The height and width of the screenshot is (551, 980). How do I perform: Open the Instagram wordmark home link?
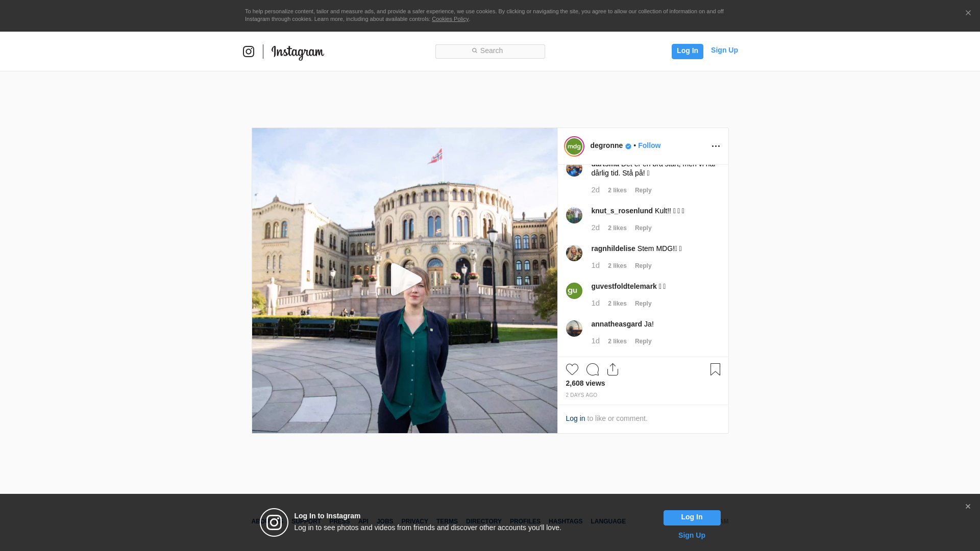click(298, 52)
